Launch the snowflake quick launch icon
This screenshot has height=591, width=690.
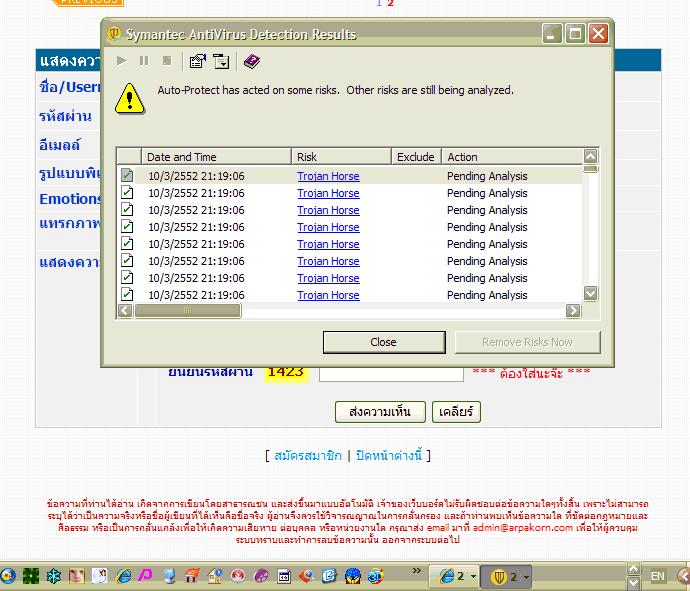[54, 576]
